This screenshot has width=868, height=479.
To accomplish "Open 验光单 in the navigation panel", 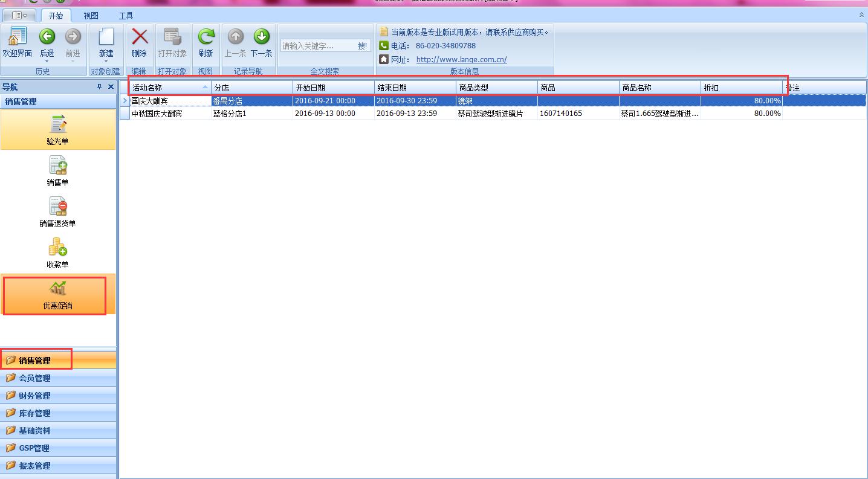I will pyautogui.click(x=57, y=129).
